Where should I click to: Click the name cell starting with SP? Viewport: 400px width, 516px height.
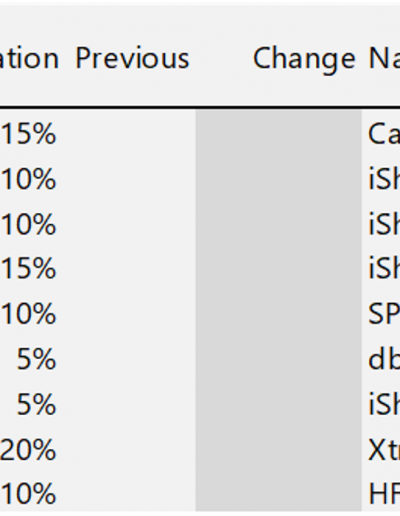tap(381, 314)
